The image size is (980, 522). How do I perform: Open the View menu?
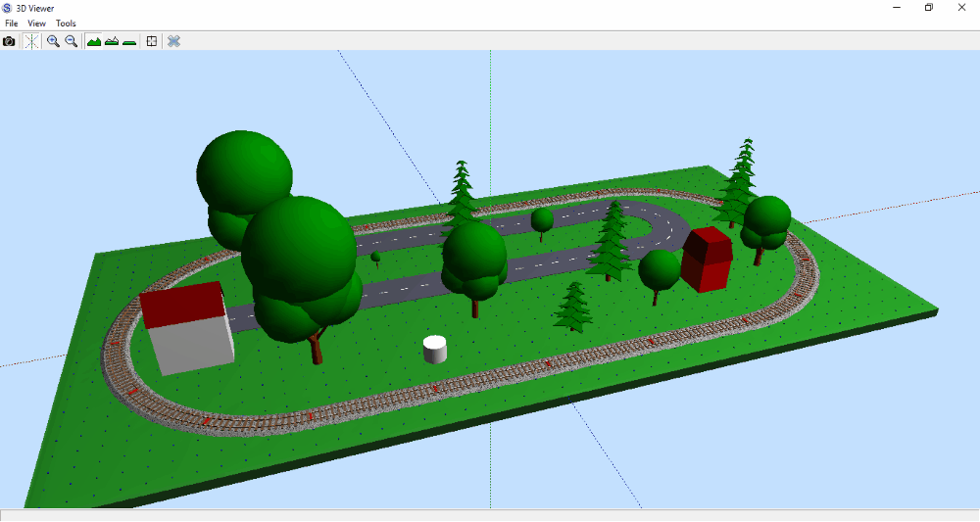click(37, 24)
